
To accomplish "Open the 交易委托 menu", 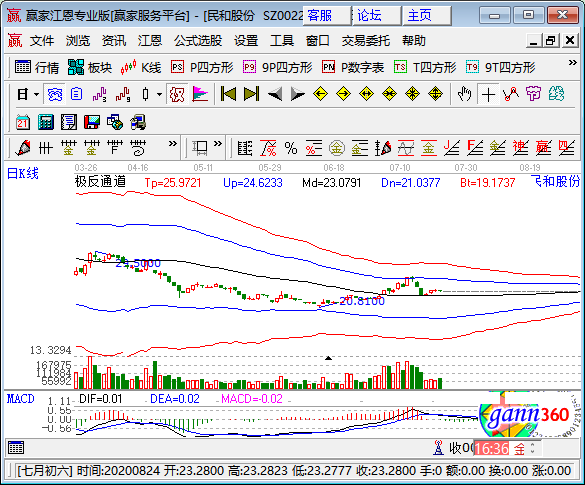I will (x=366, y=40).
